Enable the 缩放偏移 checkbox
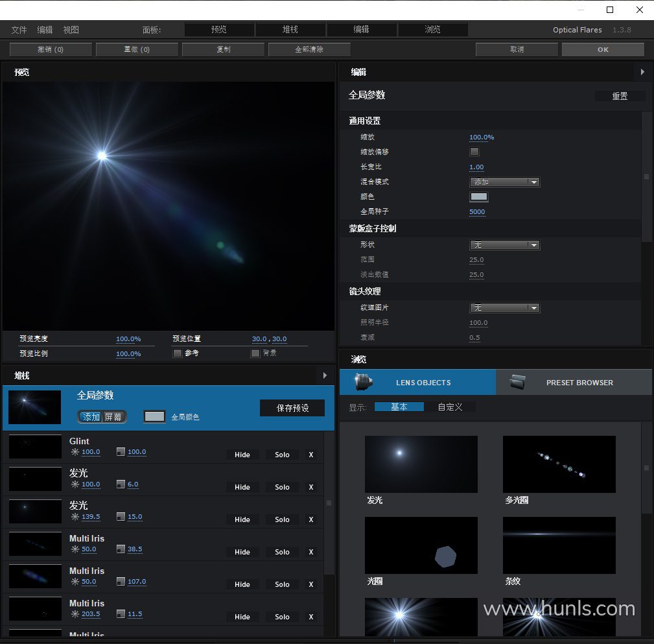 click(x=474, y=152)
